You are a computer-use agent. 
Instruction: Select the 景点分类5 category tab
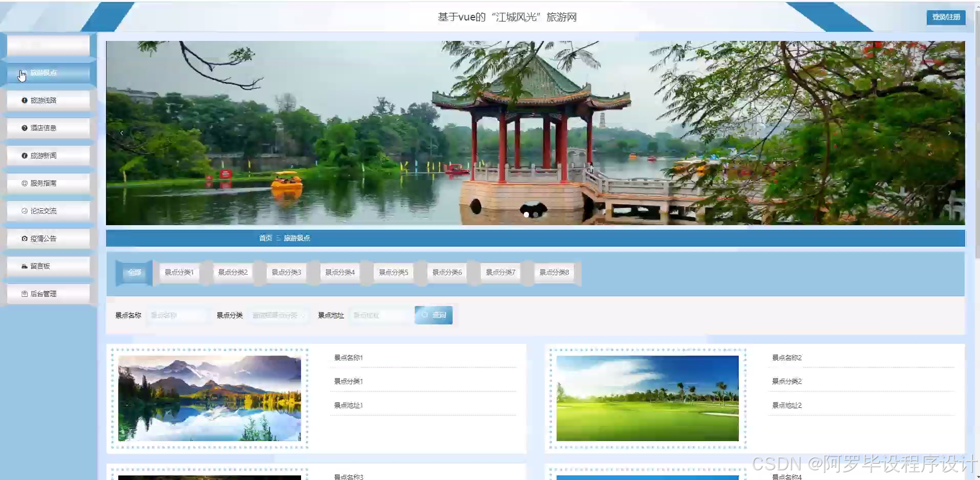393,272
